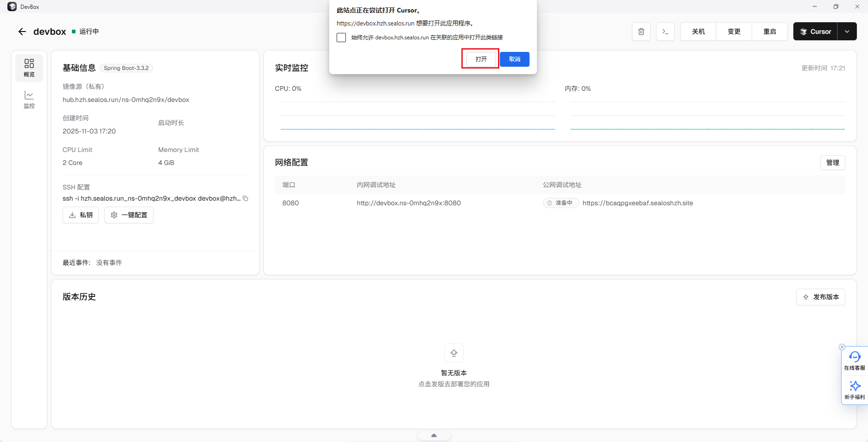Tick the always allow devbox.hzh.sealos.run checkbox
The height and width of the screenshot is (442, 868).
point(341,38)
